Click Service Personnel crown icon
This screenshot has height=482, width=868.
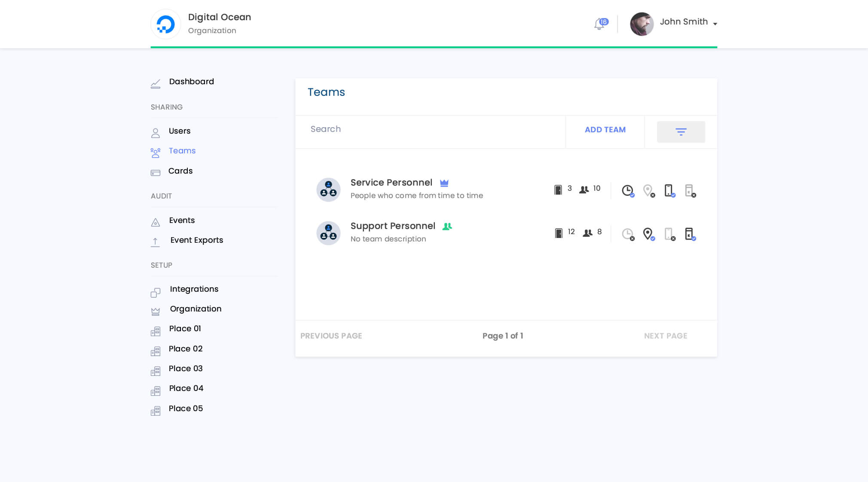(x=444, y=183)
